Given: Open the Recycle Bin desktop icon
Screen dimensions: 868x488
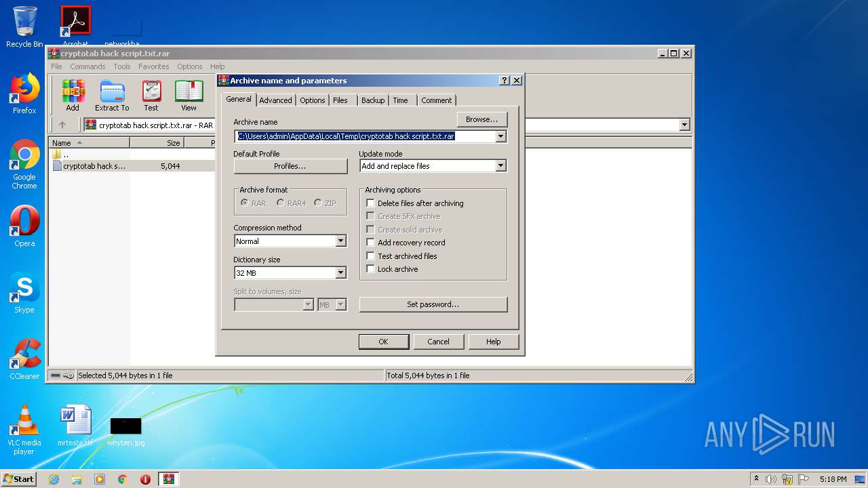Looking at the screenshot, I should click(x=24, y=27).
